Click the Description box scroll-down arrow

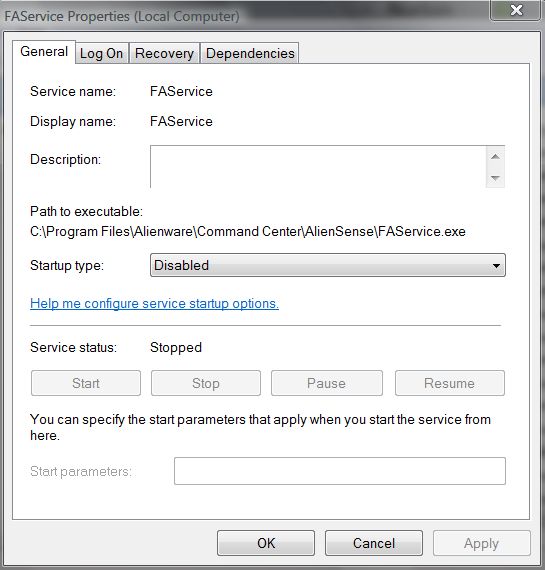point(495,177)
